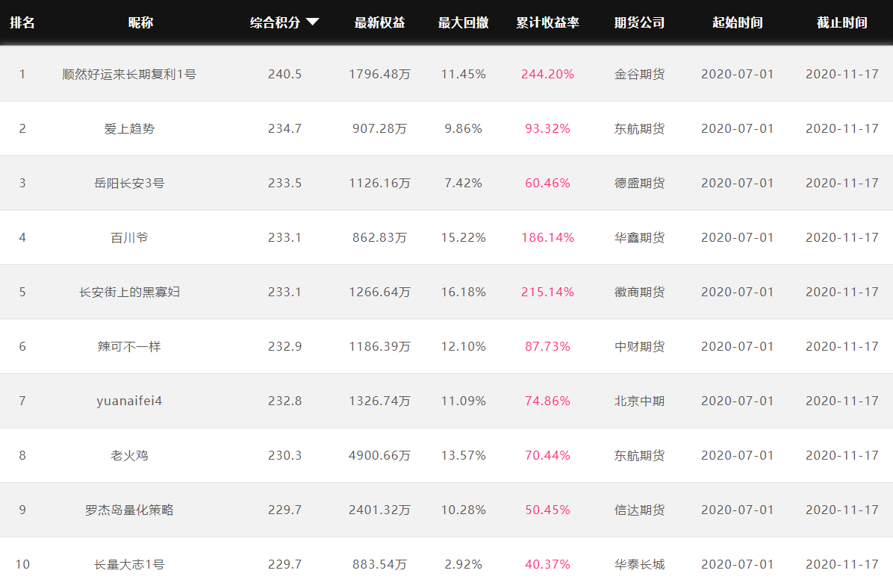Select company 金谷期货

click(x=639, y=74)
